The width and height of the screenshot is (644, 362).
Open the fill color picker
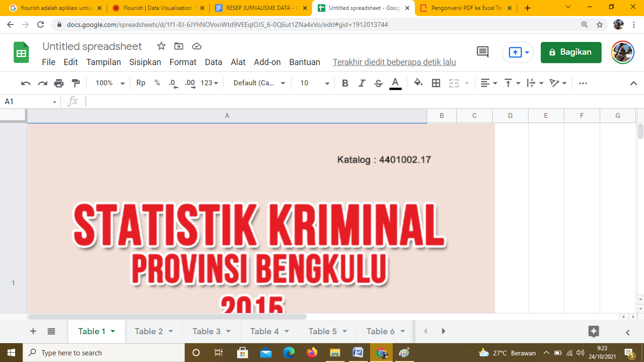pos(418,83)
